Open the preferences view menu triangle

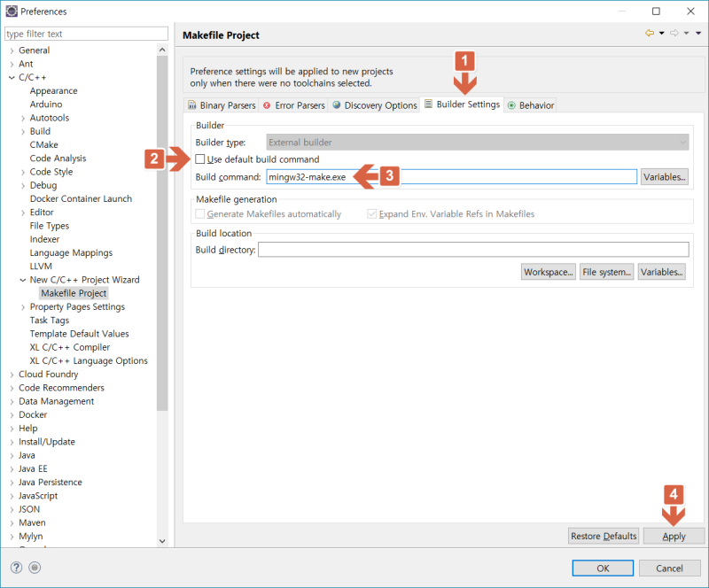tap(698, 33)
